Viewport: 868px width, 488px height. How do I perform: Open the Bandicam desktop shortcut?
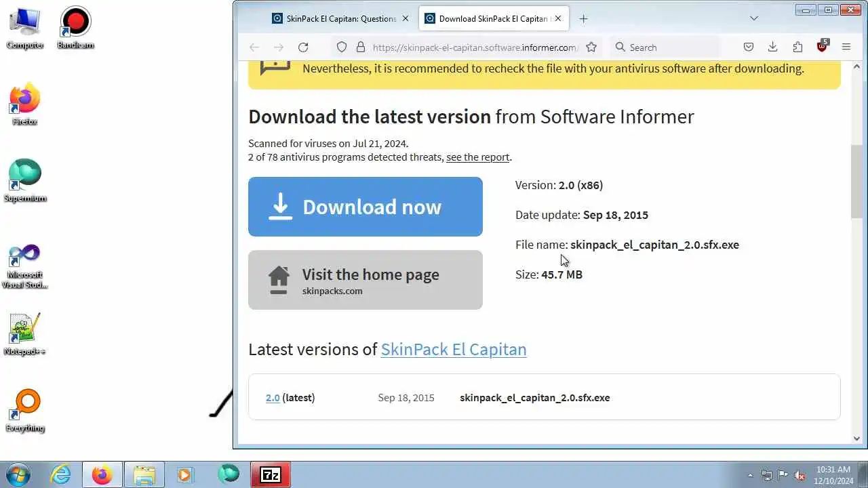coord(75,28)
